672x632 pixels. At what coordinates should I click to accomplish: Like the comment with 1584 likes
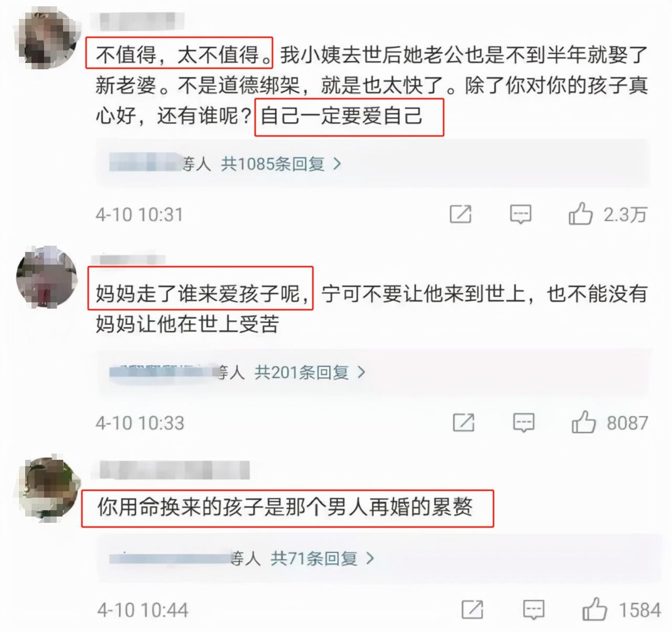[595, 609]
